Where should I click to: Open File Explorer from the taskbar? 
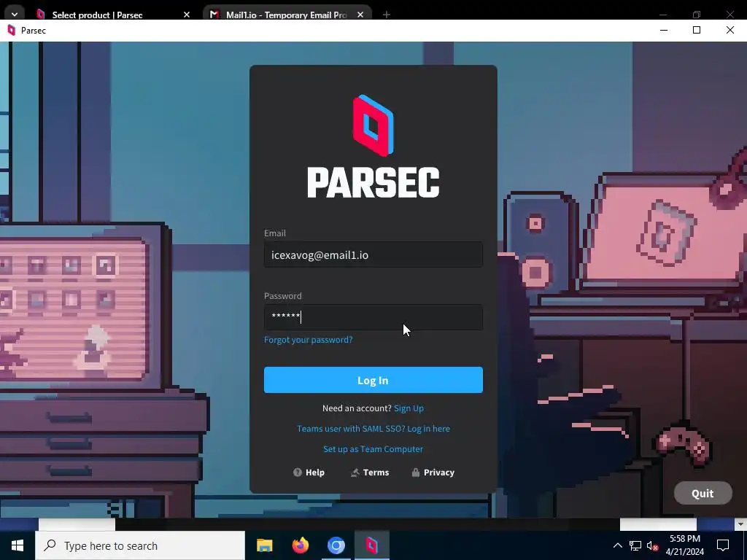(x=264, y=545)
